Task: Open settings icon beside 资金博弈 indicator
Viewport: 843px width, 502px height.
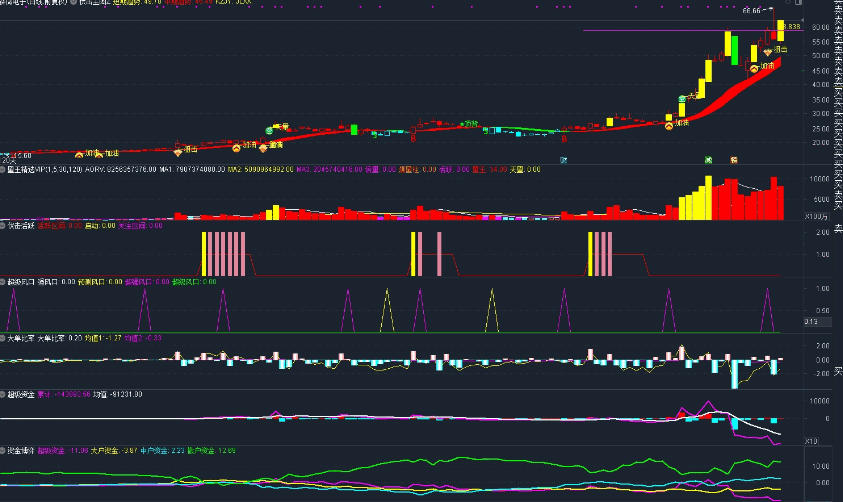Action: pos(3,450)
